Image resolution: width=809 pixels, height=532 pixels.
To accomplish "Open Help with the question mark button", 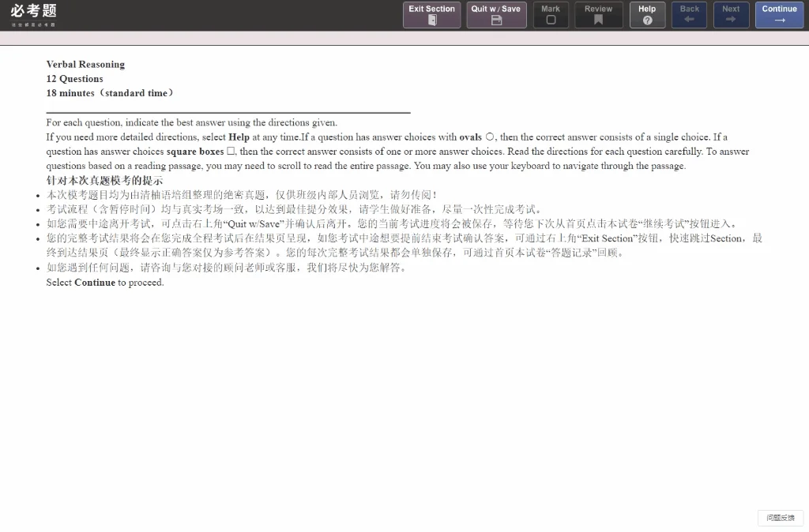I will pos(647,15).
